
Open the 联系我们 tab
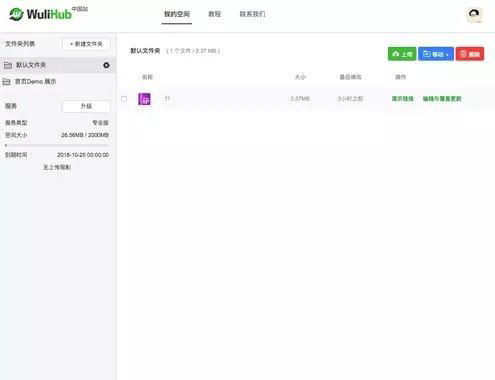(x=252, y=14)
